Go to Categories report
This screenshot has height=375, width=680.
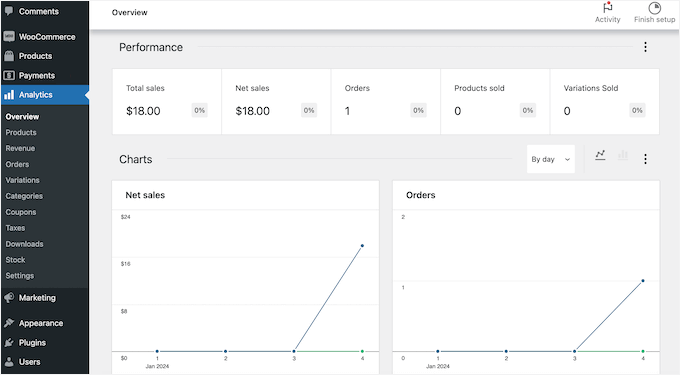pyautogui.click(x=24, y=196)
